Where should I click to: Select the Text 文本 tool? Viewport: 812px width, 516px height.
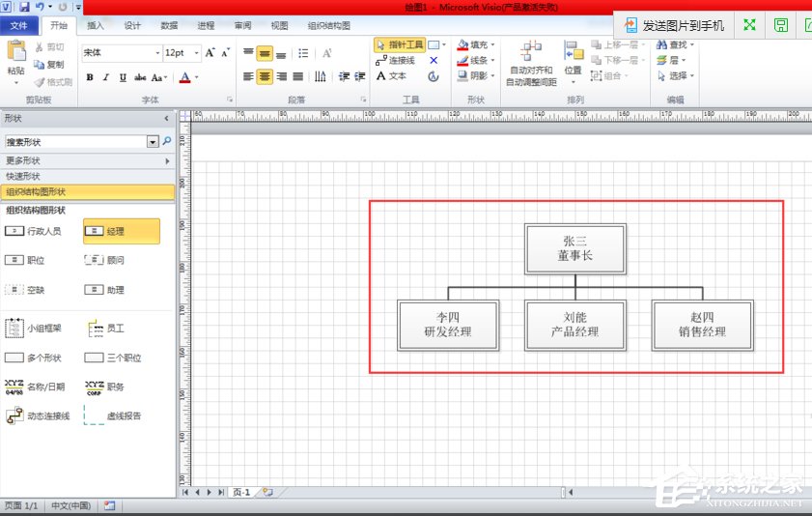click(x=391, y=76)
